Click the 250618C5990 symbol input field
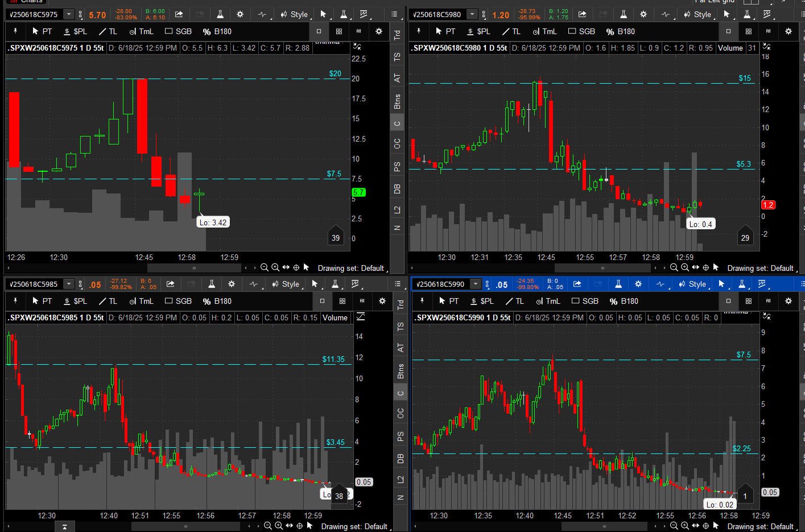This screenshot has width=805, height=532. pyautogui.click(x=441, y=284)
